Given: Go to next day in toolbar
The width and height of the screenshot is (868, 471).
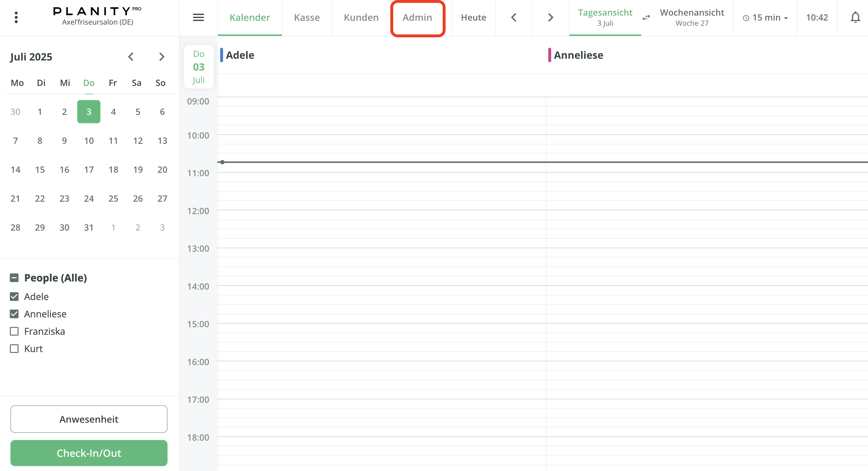Looking at the screenshot, I should (550, 18).
